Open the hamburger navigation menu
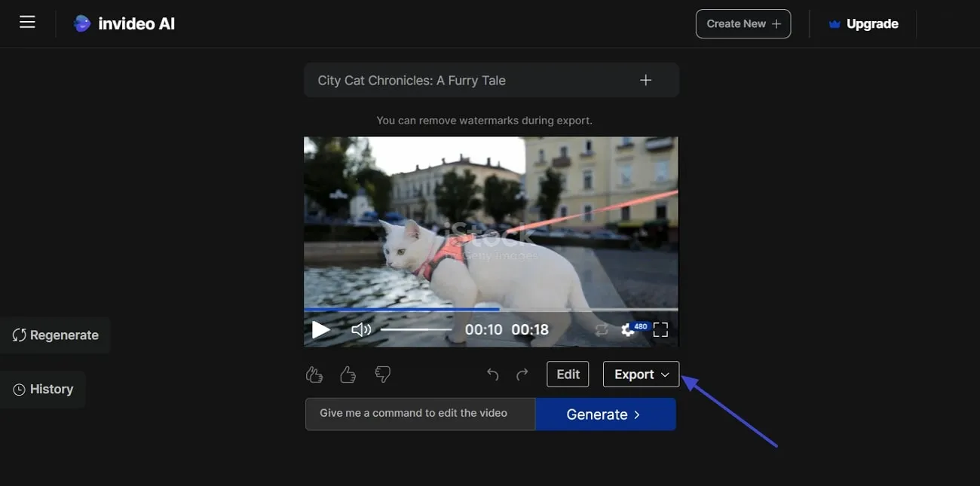Viewport: 980px width, 486px height. point(27,22)
